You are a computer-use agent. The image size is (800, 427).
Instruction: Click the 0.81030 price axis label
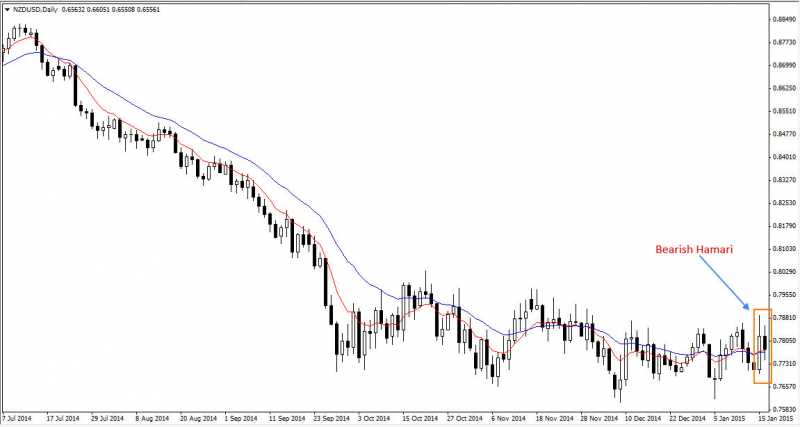[783, 249]
